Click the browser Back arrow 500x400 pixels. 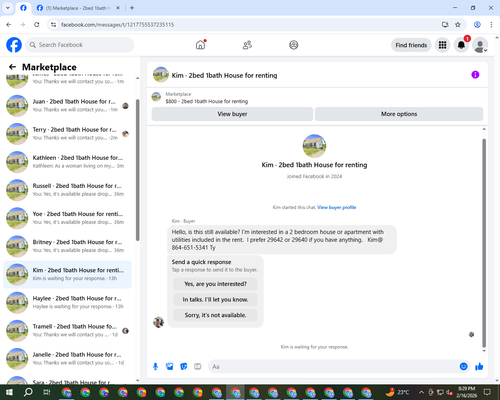tap(9, 25)
